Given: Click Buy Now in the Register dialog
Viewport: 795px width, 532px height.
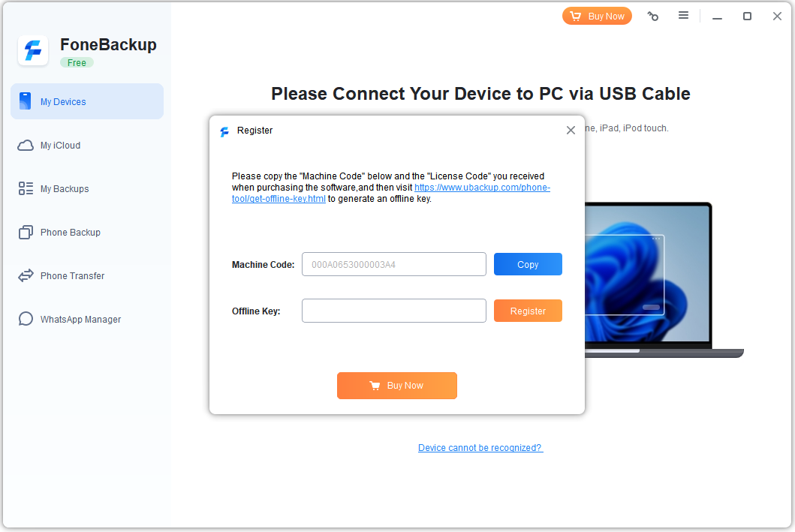Looking at the screenshot, I should click(x=397, y=386).
